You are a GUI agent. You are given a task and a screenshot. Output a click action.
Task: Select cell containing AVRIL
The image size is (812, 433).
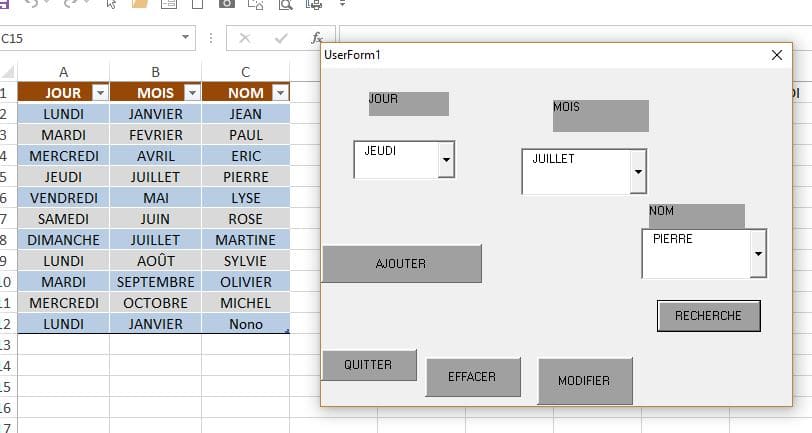[155, 156]
